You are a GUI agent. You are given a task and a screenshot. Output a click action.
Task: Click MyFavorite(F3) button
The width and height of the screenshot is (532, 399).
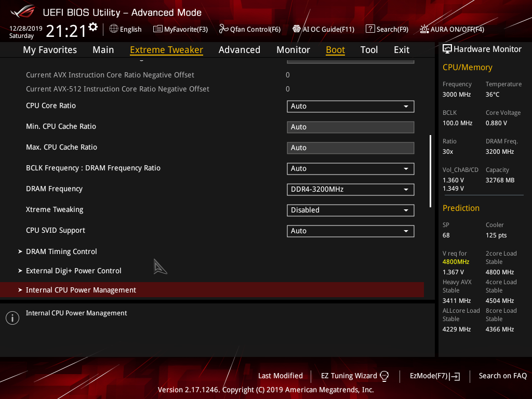[x=180, y=29]
